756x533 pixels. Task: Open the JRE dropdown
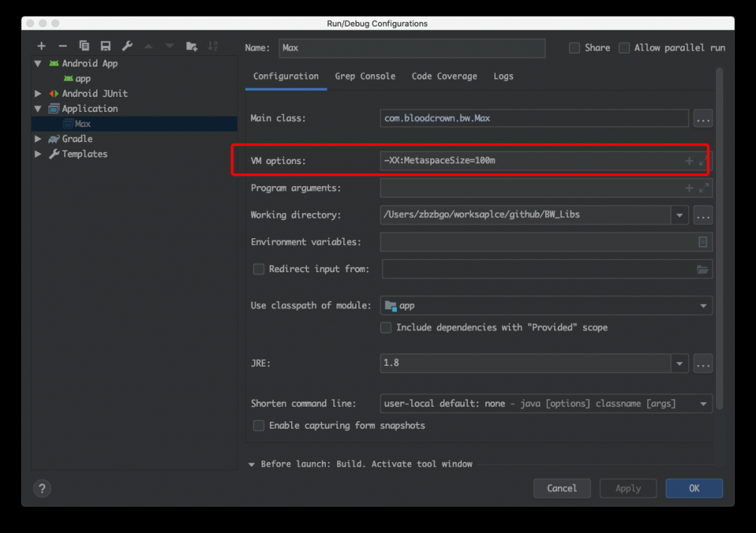coord(680,364)
